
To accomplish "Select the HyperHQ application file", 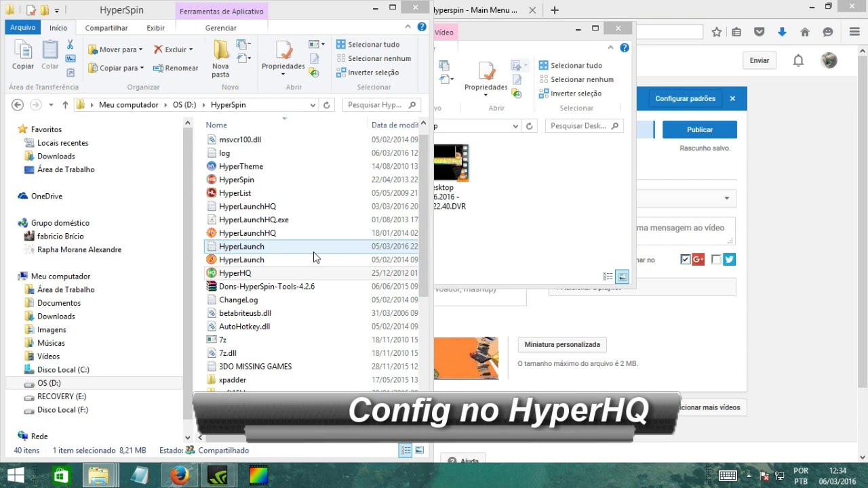I will click(235, 273).
